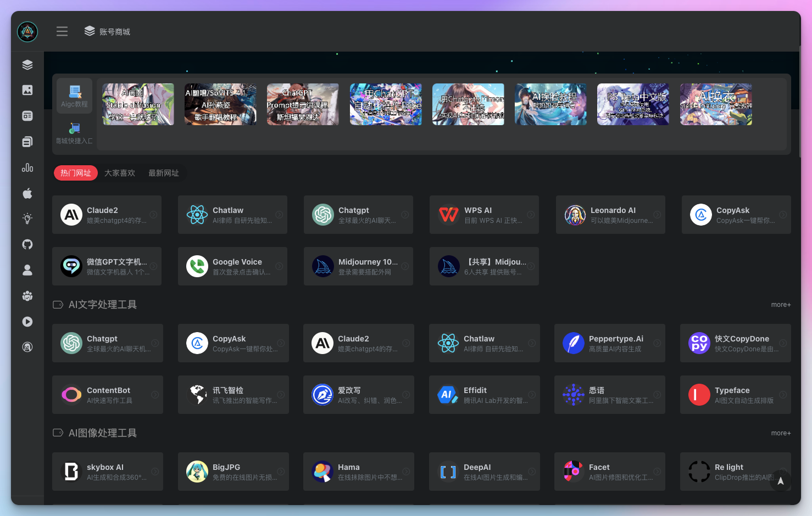Image resolution: width=812 pixels, height=516 pixels.
Task: Toggle the hamburger menu icon
Action: coord(62,31)
